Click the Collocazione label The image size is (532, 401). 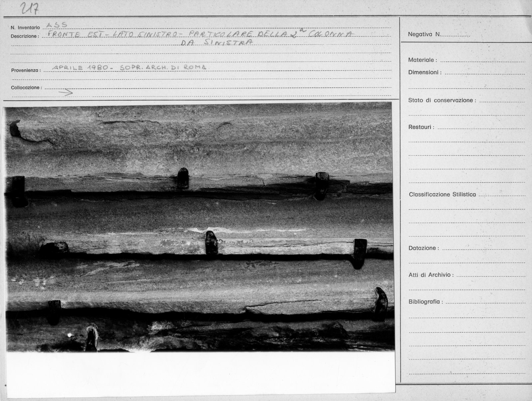(26, 88)
